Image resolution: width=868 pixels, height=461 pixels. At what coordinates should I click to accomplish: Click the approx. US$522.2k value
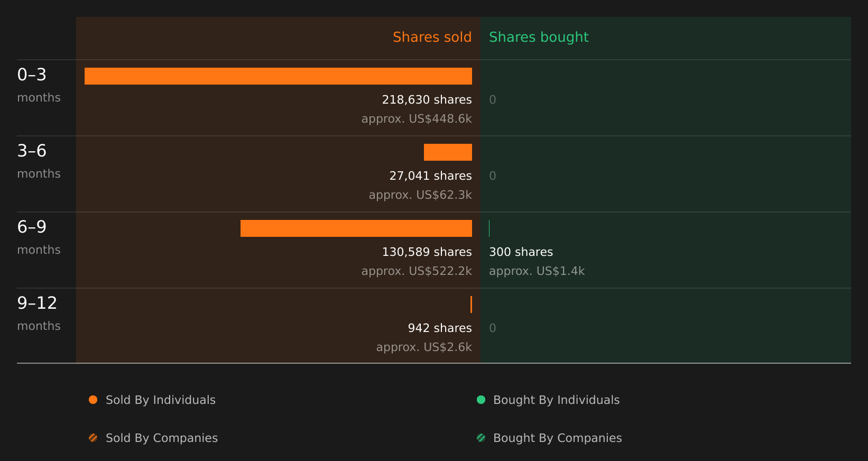417,271
